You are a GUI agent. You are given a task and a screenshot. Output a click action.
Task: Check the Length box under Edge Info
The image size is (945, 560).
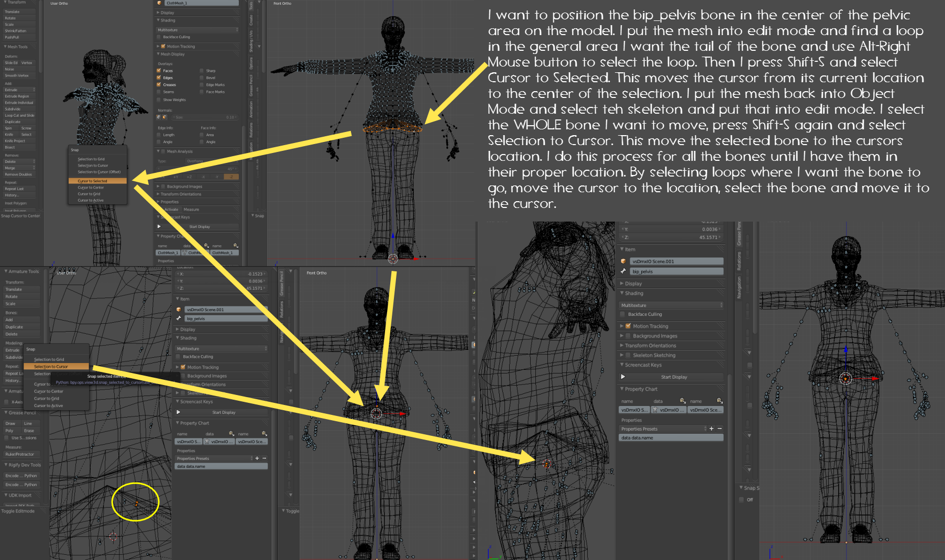tap(159, 135)
